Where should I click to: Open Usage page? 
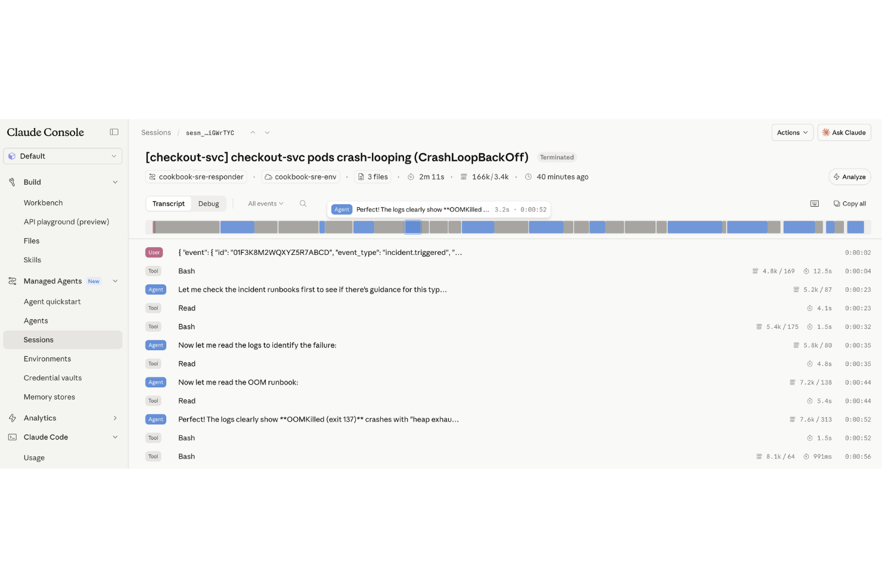tap(34, 458)
